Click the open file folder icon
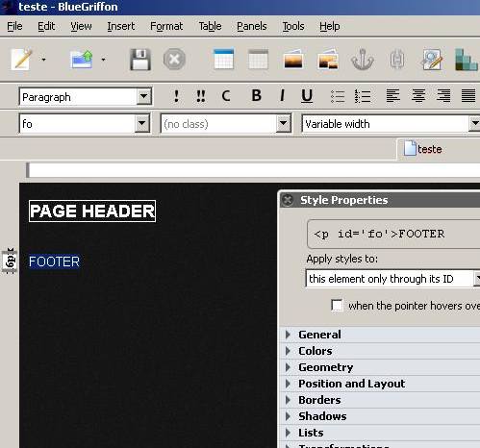The image size is (480, 448). click(x=82, y=60)
